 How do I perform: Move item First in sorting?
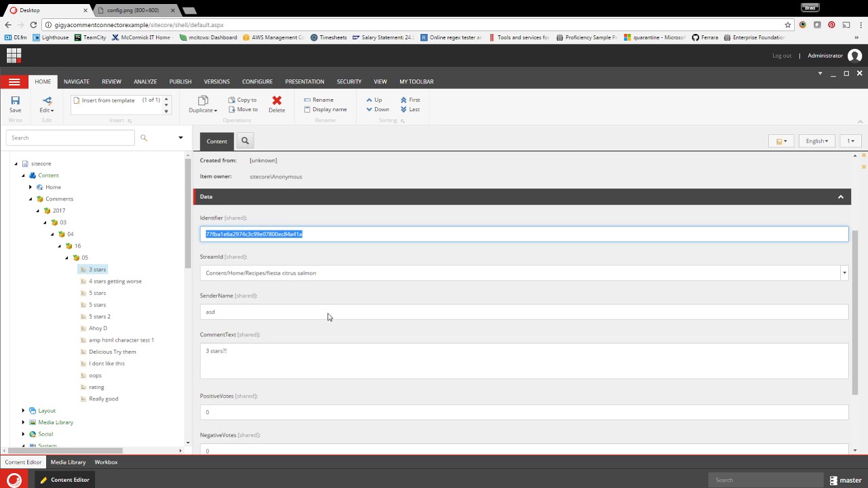[410, 100]
